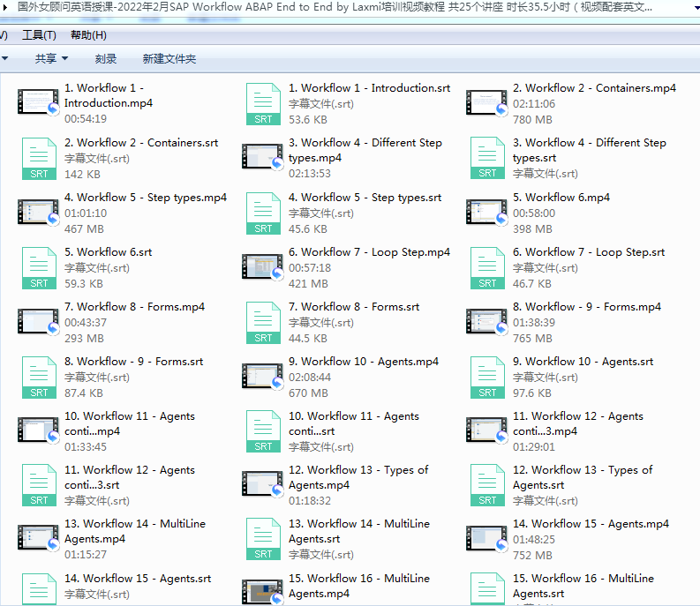The image size is (700, 606).
Task: Select video icon for 7. Workflow 8 - Forms.mp4
Action: pyautogui.click(x=38, y=321)
